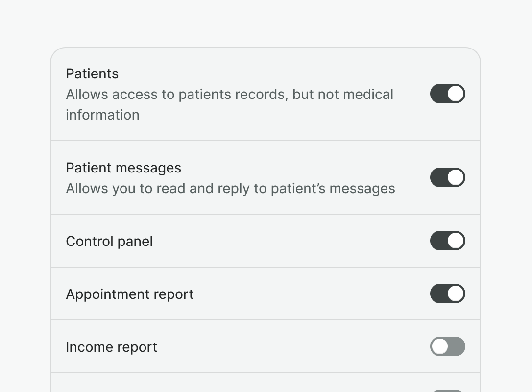Disable the Patients access toggle
The image size is (532, 392).
tap(447, 94)
